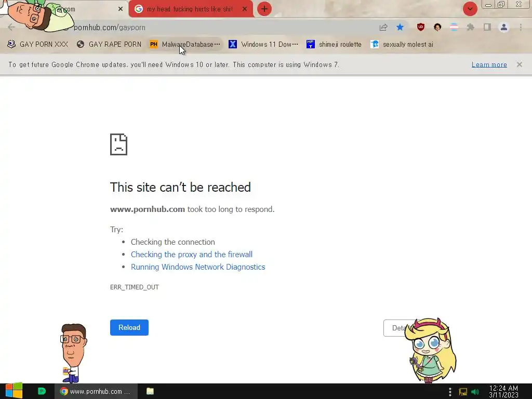Show hidden tray icons via three dots
The width and height of the screenshot is (532, 399).
coord(450,392)
